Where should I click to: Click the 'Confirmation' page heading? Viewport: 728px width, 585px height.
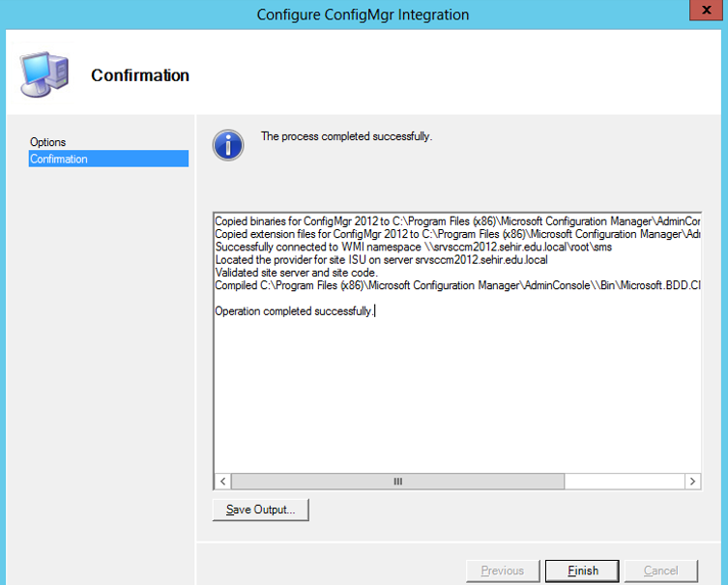coord(140,75)
